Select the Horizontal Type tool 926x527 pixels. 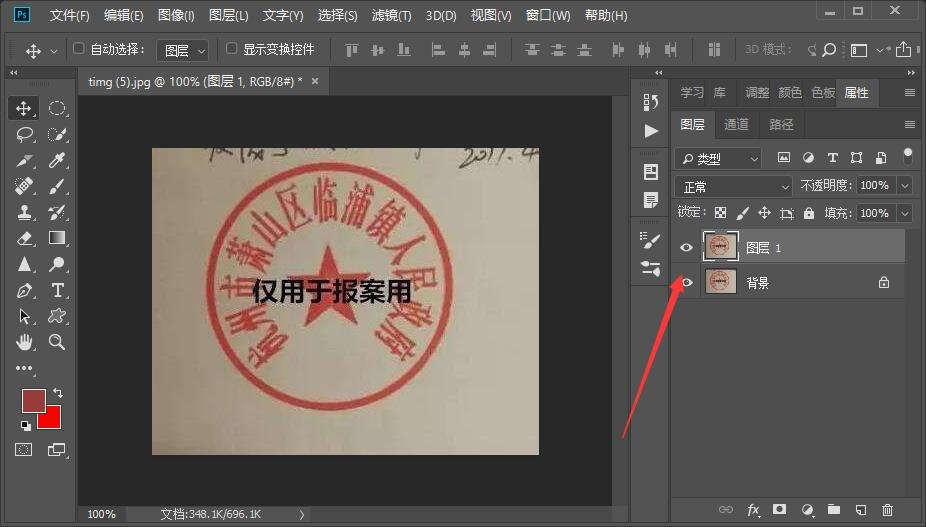point(57,290)
